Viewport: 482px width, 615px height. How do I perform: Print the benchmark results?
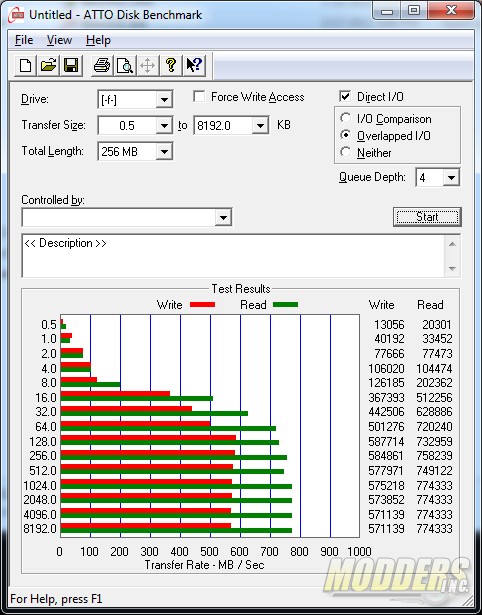[102, 65]
